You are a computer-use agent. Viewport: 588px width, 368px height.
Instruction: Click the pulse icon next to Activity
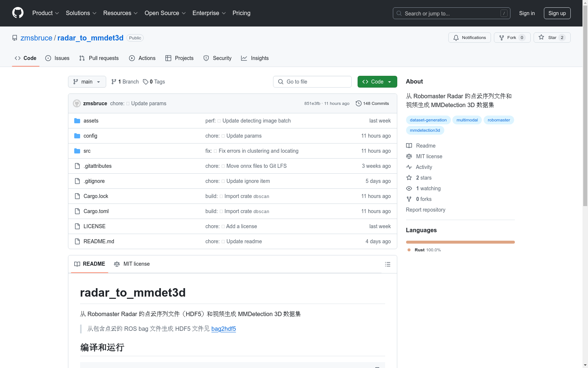(409, 167)
